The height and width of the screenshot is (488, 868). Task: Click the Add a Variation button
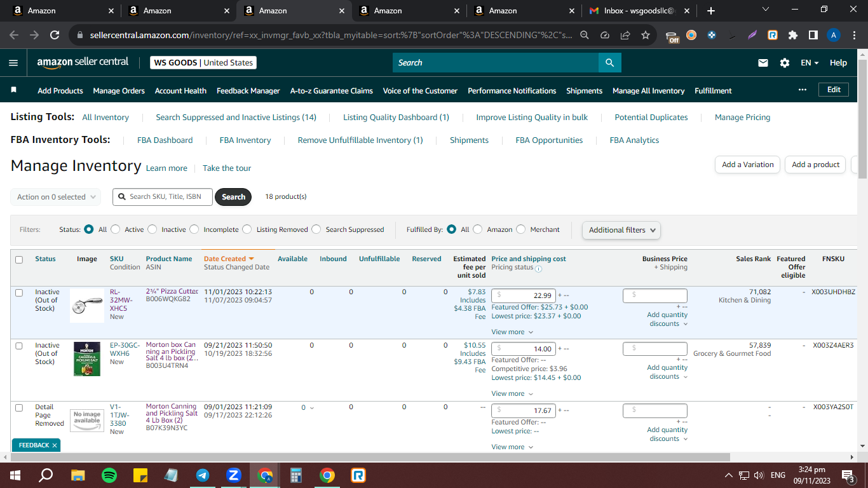748,165
